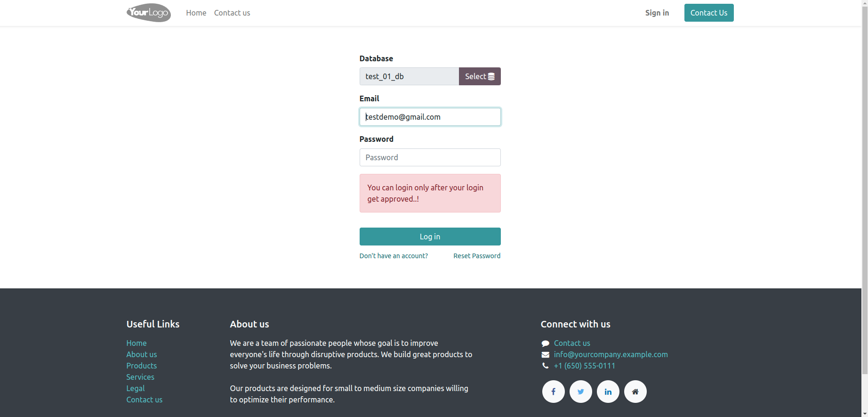Click the phone icon beside footer number

545,366
